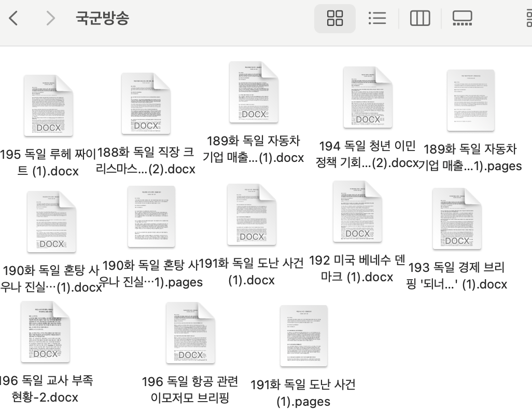Switch to gallery view
The width and height of the screenshot is (532, 412).
(x=461, y=18)
